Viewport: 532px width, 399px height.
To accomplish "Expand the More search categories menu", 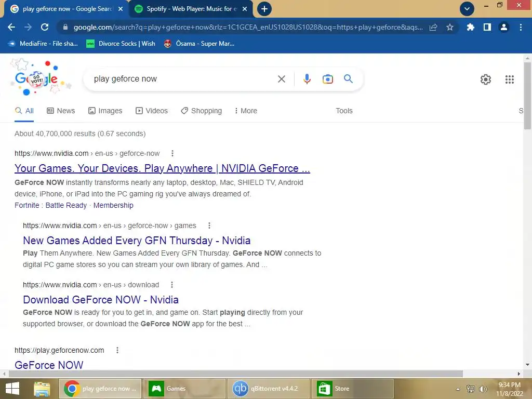I will [246, 111].
